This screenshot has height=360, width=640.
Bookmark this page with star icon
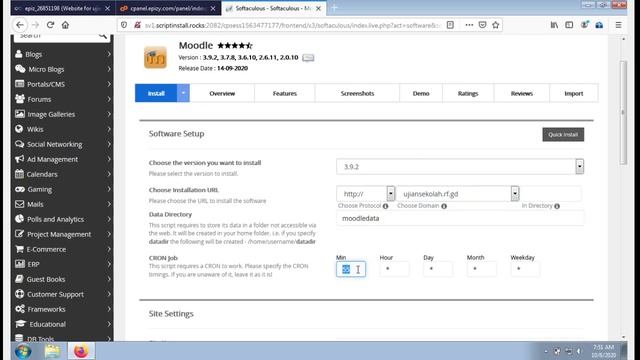click(x=496, y=25)
